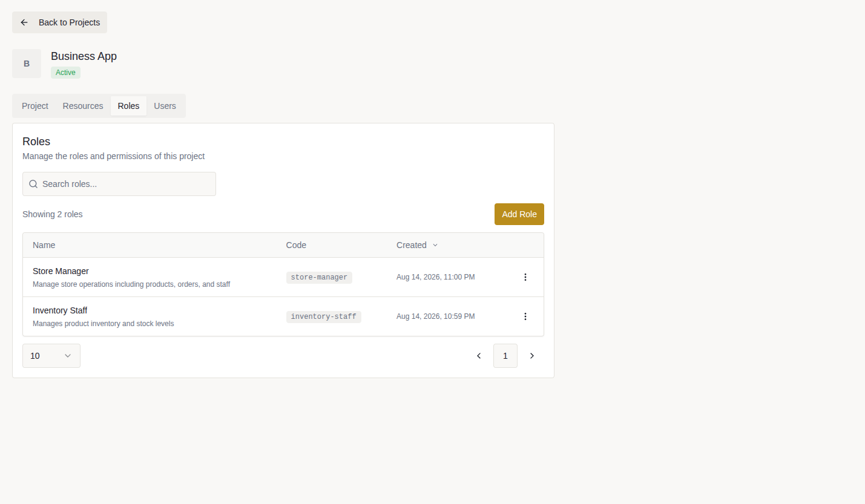Open the Store Manager row actions menu
The height and width of the screenshot is (504, 865).
click(525, 277)
